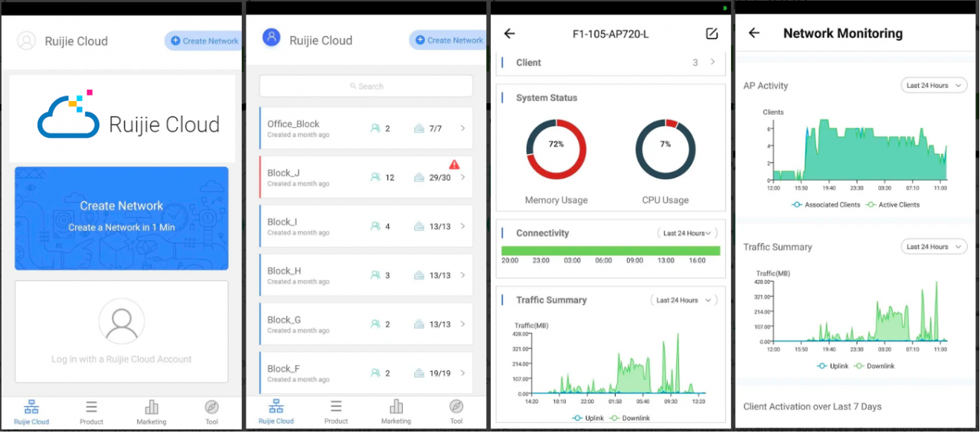
Task: Toggle Downlink legend in AP traffic chart
Action: tap(629, 418)
